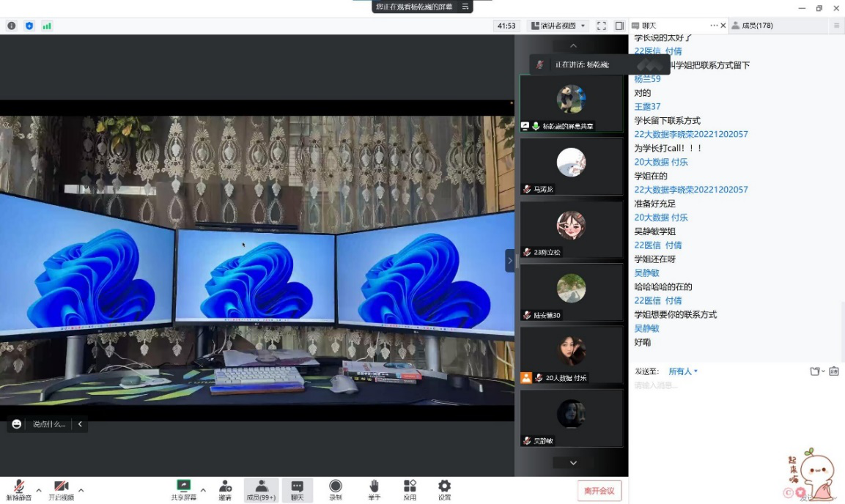
Task: Toggle the 成员(99+) members panel
Action: click(261, 490)
